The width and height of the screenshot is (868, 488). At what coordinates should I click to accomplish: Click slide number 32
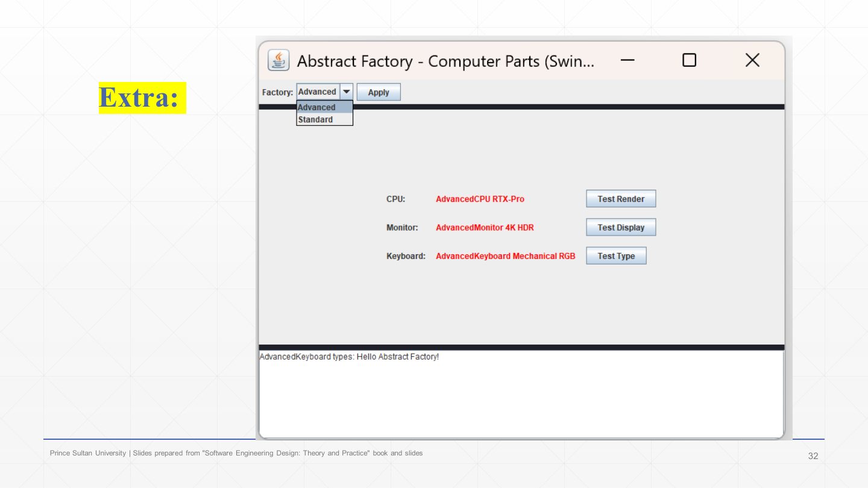[813, 456]
